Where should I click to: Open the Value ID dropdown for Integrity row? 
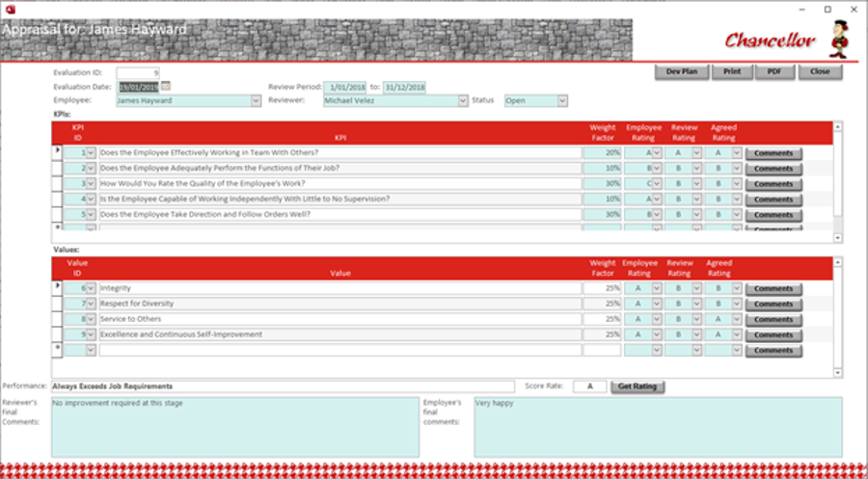coord(91,288)
